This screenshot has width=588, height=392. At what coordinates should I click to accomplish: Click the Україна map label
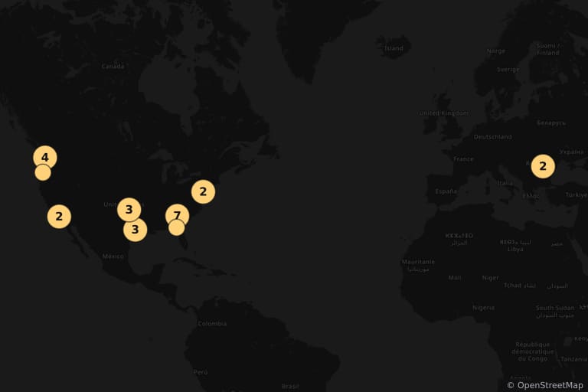(x=571, y=152)
